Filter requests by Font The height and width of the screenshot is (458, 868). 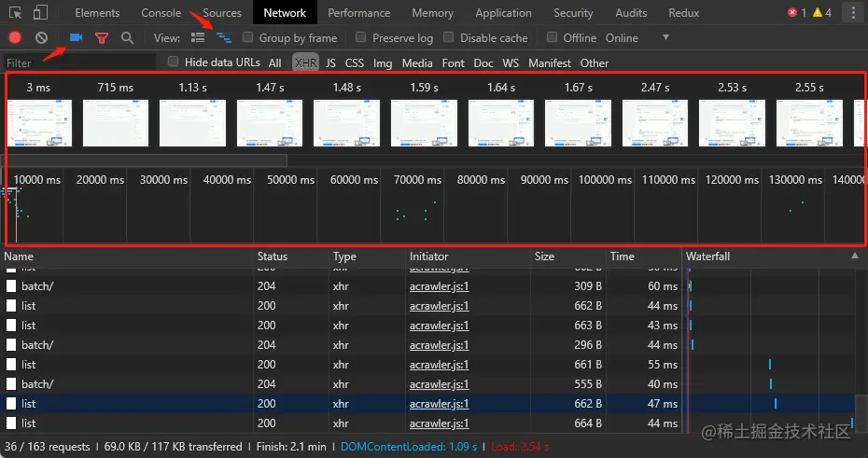pos(454,63)
